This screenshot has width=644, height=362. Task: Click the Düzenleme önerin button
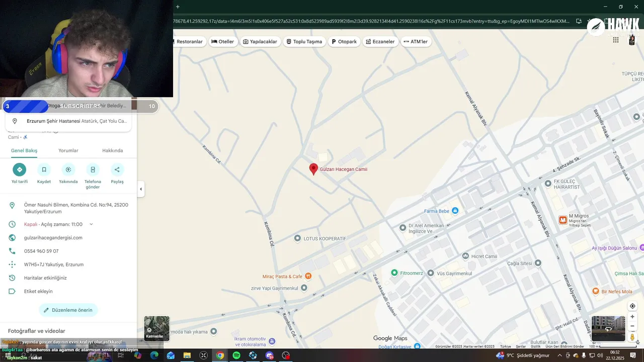pos(68,310)
